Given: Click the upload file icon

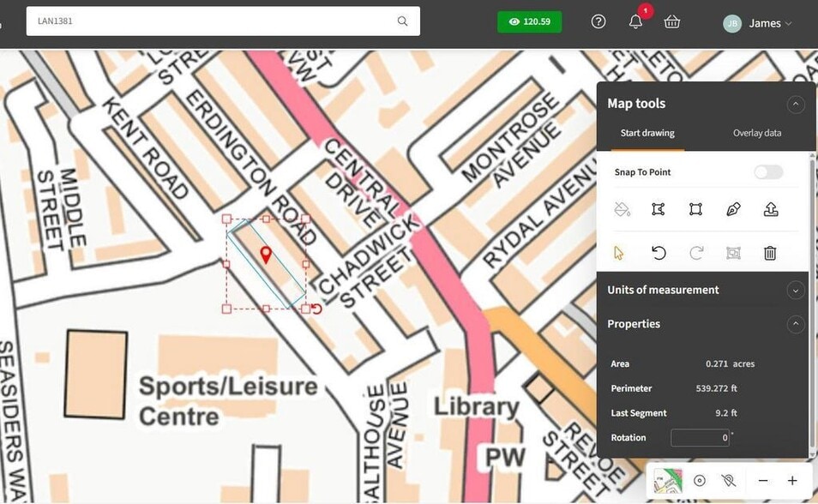Looking at the screenshot, I should 770,209.
